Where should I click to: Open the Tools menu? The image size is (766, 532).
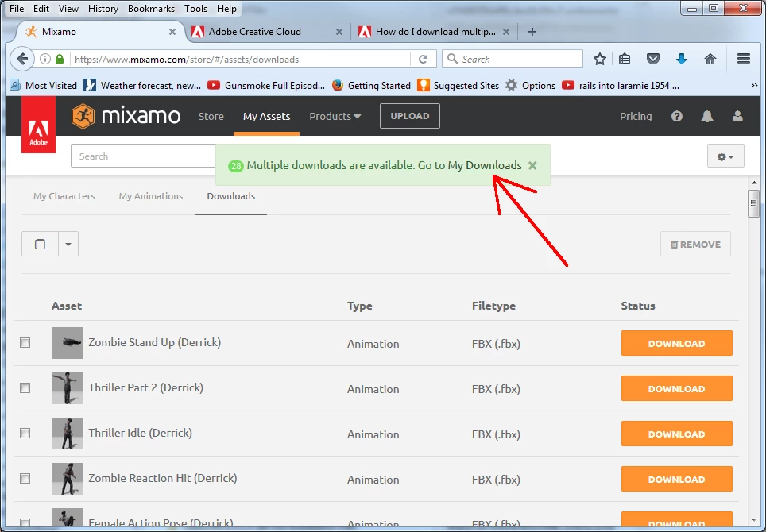pyautogui.click(x=196, y=9)
